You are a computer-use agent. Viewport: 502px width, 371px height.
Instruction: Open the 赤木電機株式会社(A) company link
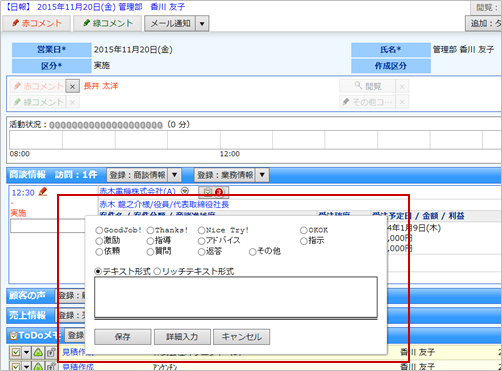coord(138,191)
